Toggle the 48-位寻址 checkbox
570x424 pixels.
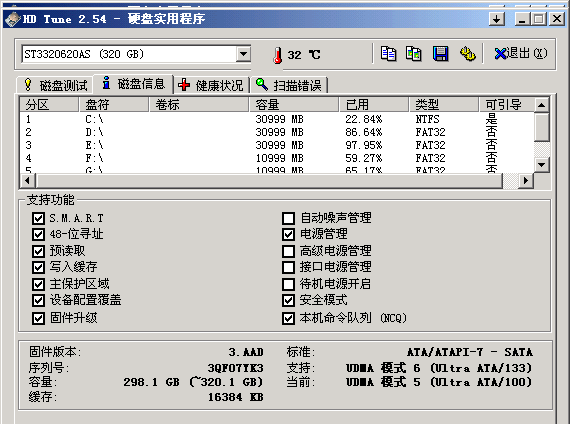tap(39, 234)
